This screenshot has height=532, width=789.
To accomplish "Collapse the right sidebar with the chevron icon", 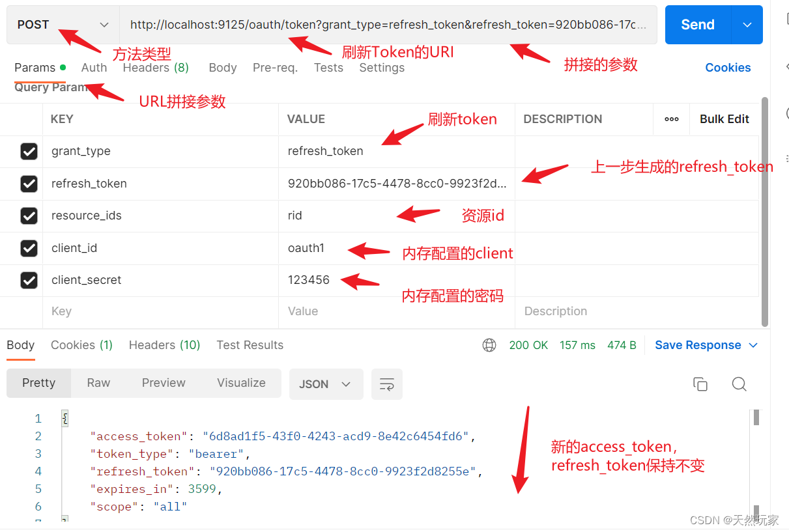I will tap(785, 66).
